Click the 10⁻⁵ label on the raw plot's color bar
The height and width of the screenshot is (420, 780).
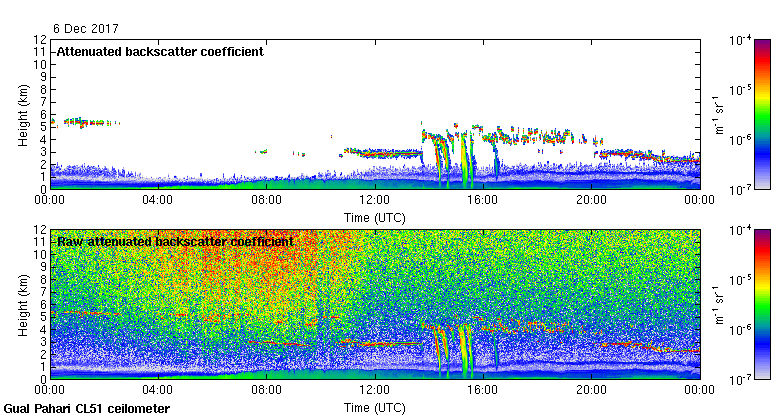tap(741, 280)
